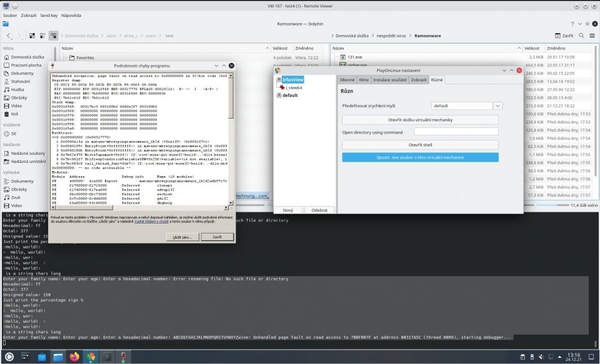Click Otevřít shell button

tap(420, 145)
